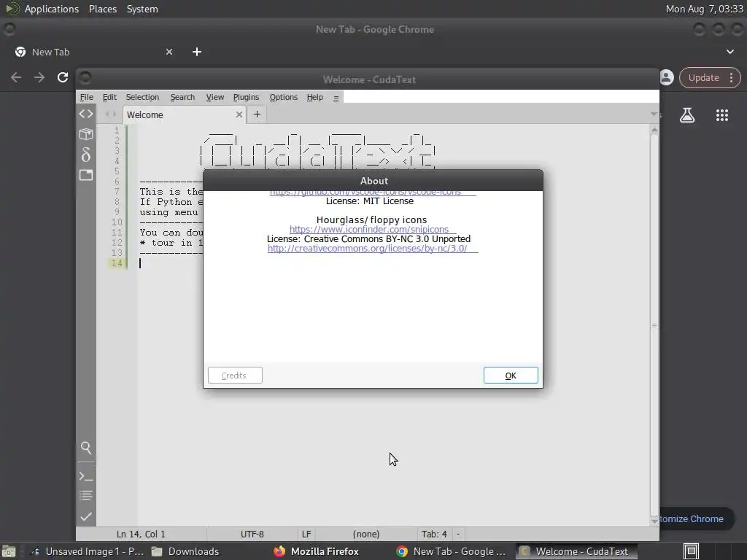Open the System menu
This screenshot has width=747, height=560.
[142, 9]
